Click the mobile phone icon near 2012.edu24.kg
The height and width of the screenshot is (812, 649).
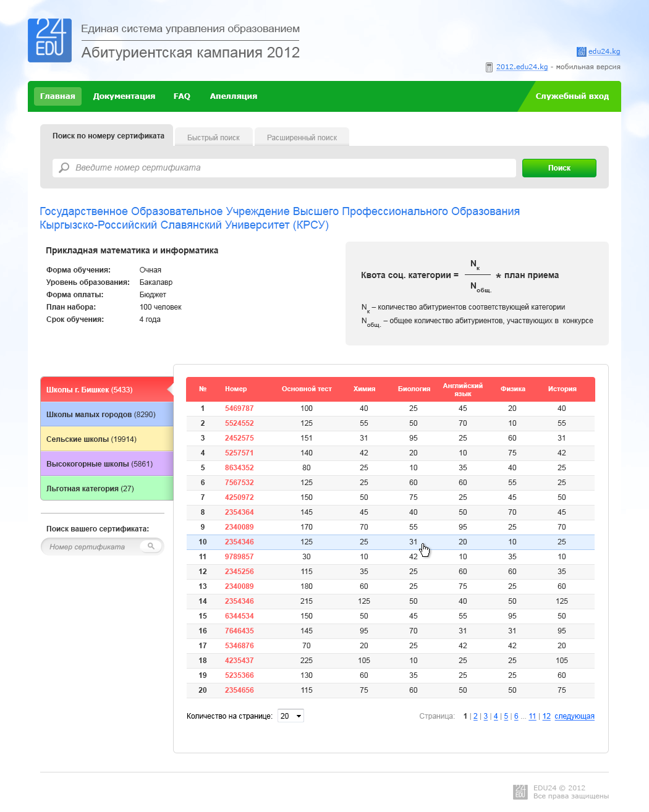click(489, 67)
